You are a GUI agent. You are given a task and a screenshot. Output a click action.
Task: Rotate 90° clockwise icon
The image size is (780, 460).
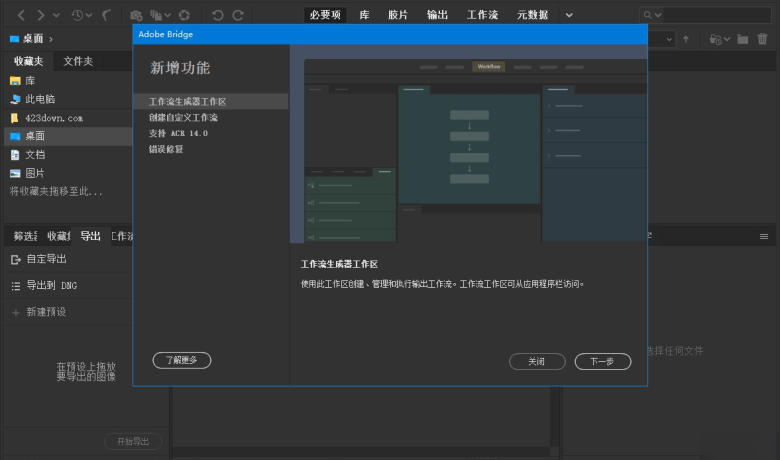click(238, 15)
